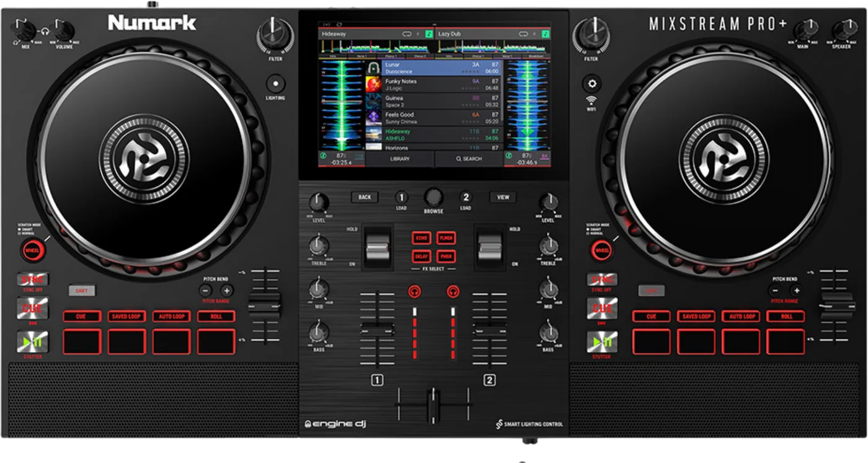Click the channel 2 TREBLE knob
This screenshot has height=463, width=868.
click(549, 246)
